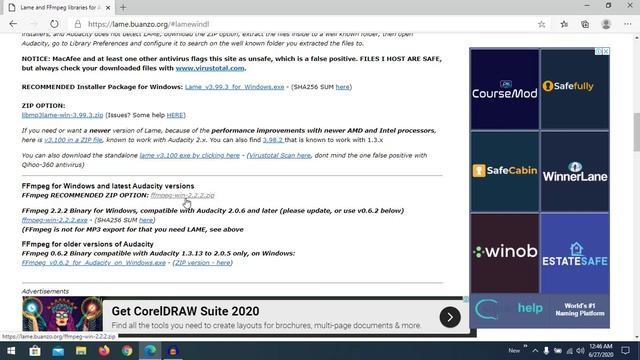Open the 3.98.2 version link

coord(273,140)
